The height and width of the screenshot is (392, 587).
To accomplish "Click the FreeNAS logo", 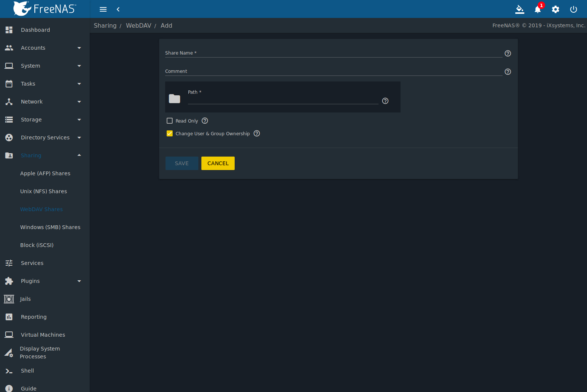I will 44,9.
